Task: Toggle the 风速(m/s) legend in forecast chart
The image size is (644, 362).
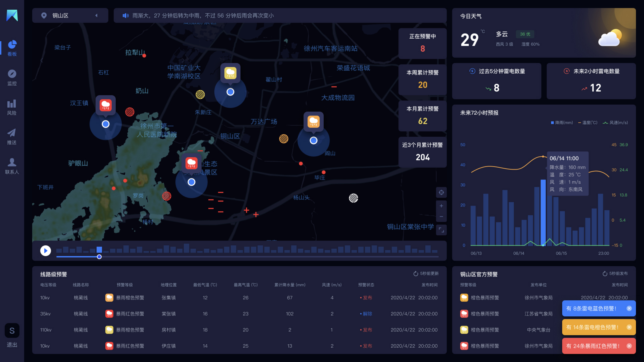Action: pos(615,123)
